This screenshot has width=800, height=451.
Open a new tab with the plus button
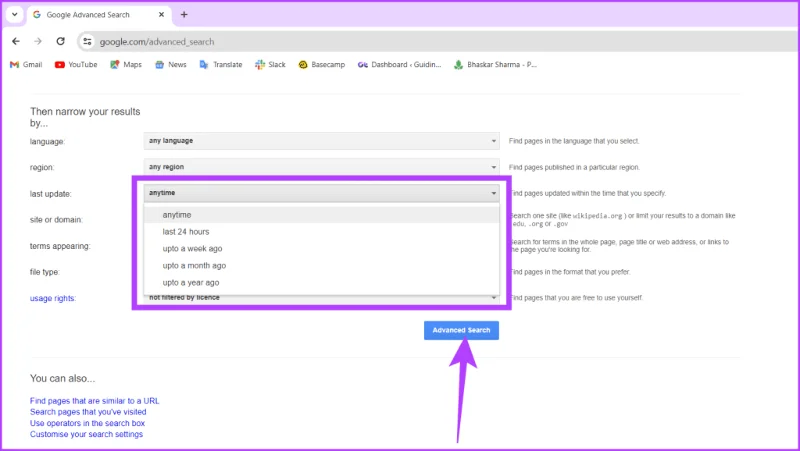184,15
